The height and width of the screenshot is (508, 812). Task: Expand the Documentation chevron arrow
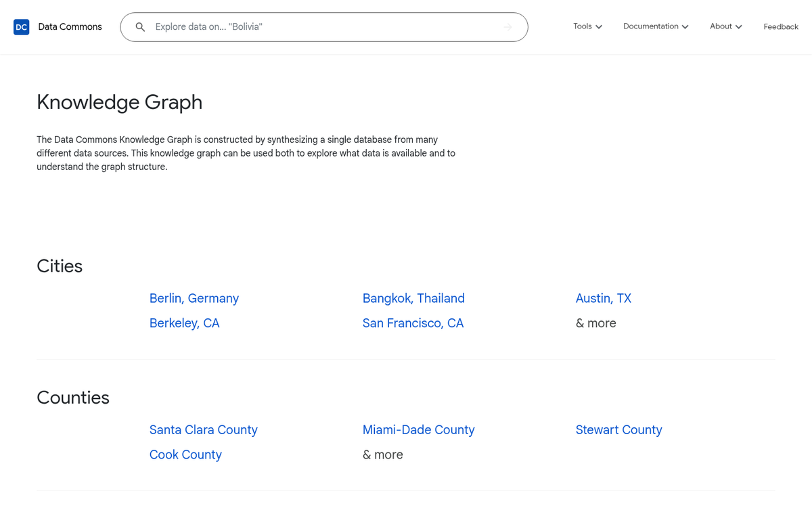point(685,27)
